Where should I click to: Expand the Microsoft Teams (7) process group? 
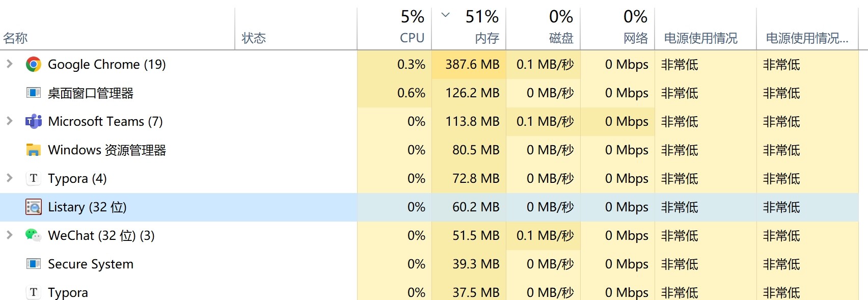pyautogui.click(x=9, y=121)
